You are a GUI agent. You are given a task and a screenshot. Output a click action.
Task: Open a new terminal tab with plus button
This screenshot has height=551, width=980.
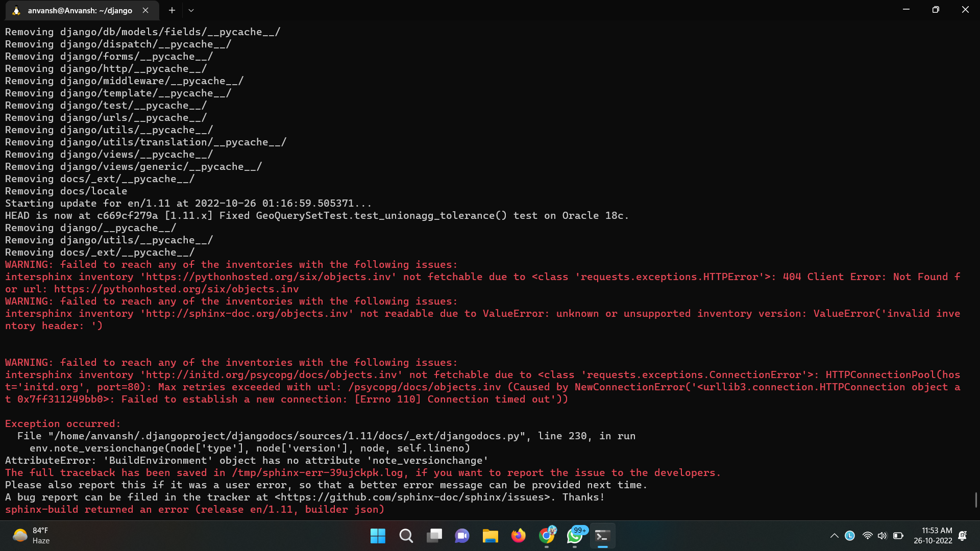[x=171, y=10]
